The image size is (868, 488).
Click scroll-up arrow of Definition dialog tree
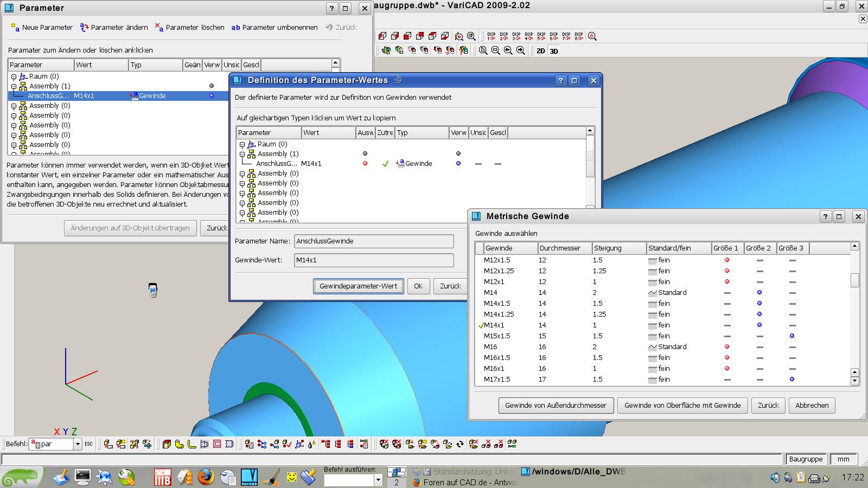coord(590,131)
